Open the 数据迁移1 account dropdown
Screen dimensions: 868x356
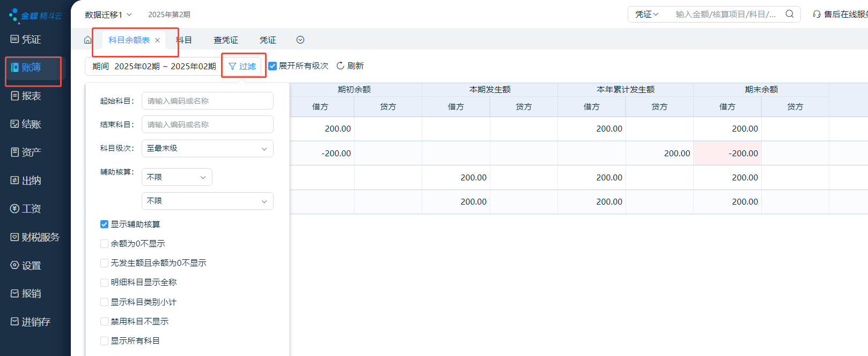click(x=108, y=14)
